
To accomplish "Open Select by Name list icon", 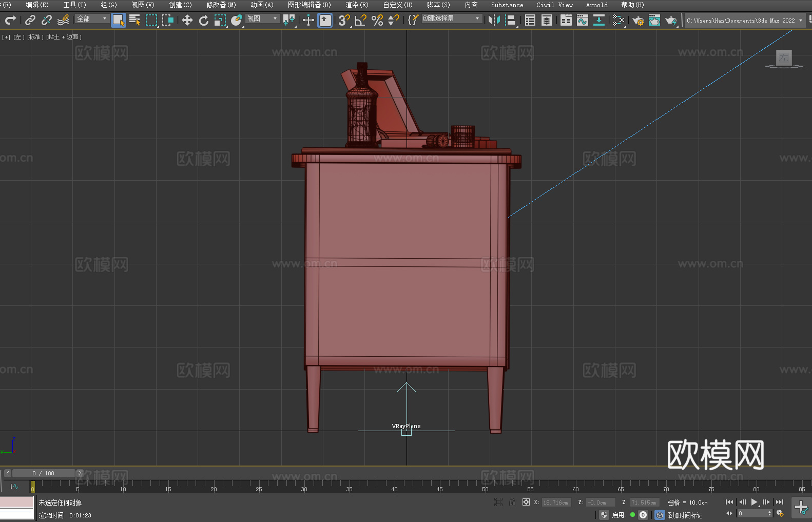I will point(134,20).
